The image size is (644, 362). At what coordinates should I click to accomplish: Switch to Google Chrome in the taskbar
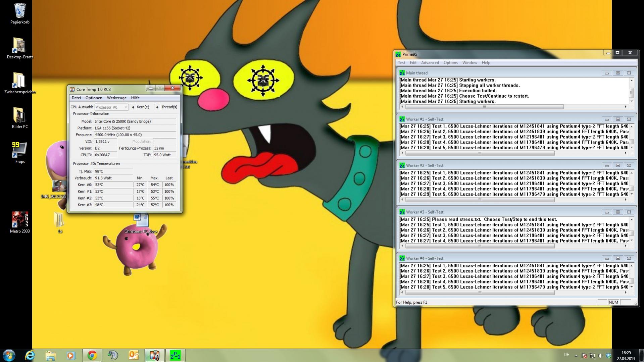(92, 355)
